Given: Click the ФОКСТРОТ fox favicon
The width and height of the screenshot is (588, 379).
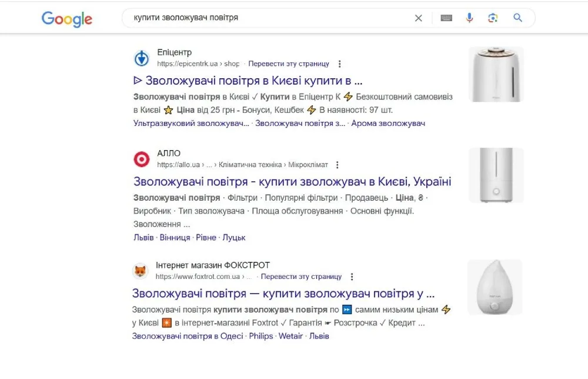Looking at the screenshot, I should (x=141, y=271).
